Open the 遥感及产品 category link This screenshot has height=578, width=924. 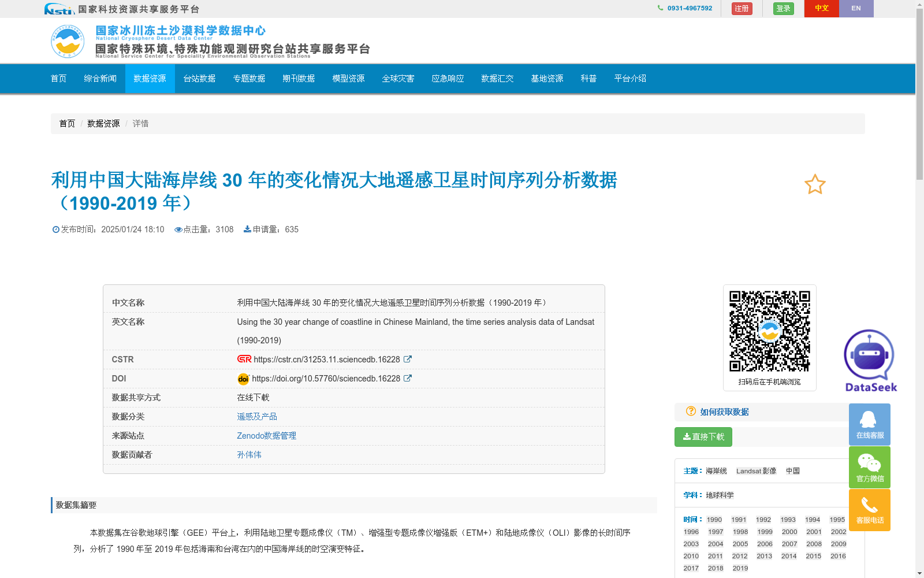pyautogui.click(x=257, y=417)
